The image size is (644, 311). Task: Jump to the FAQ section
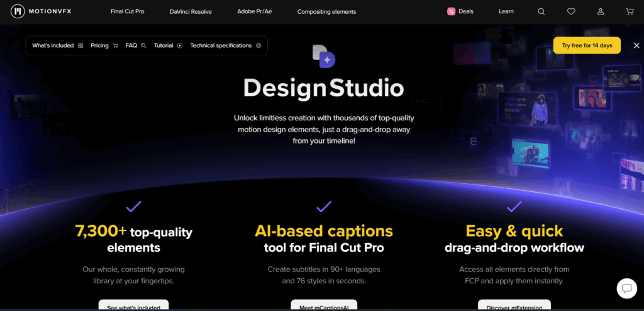[x=135, y=45]
